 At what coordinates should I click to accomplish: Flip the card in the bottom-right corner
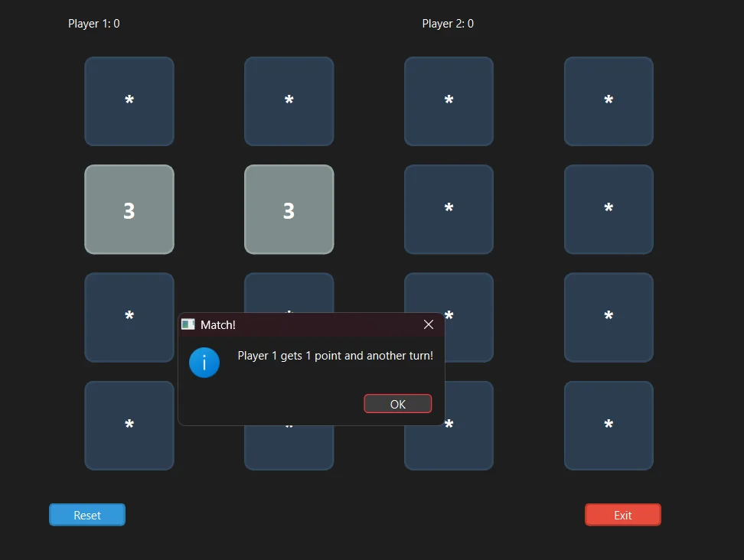[608, 425]
